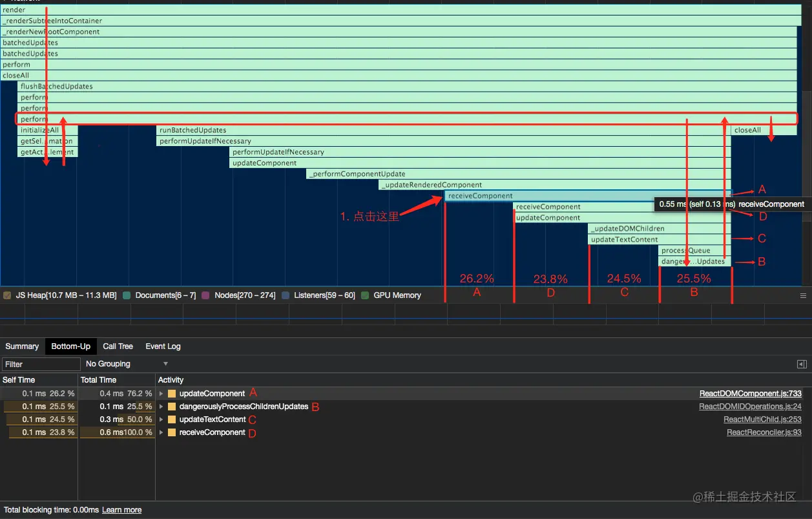Sort by the Self Time column header
812x519 pixels.
[39, 380]
